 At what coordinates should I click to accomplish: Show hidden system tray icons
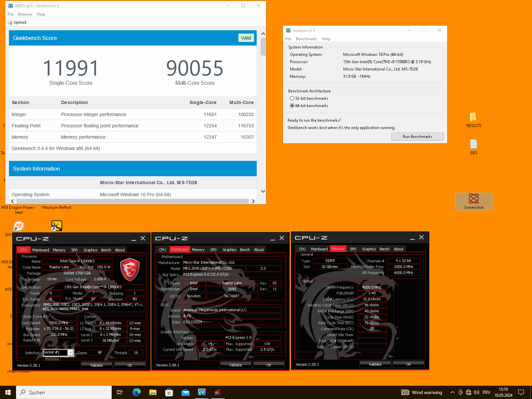coord(452,392)
